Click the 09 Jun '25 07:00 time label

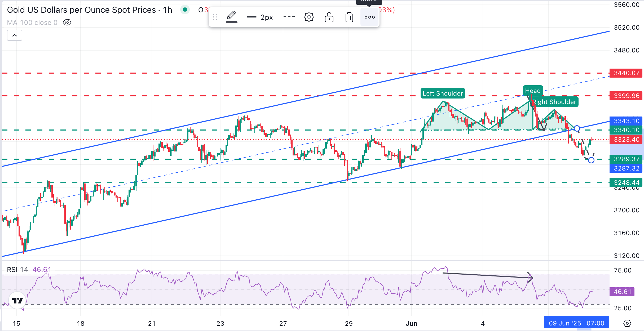576,323
